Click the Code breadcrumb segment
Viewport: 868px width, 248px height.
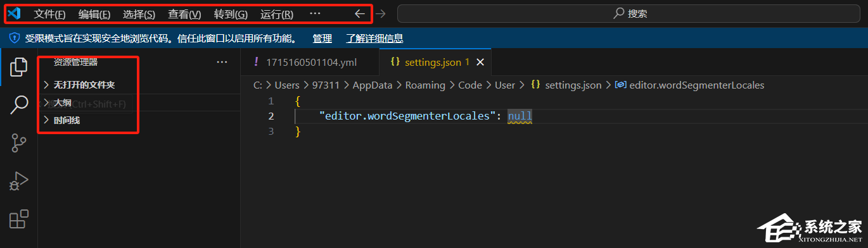click(x=470, y=85)
